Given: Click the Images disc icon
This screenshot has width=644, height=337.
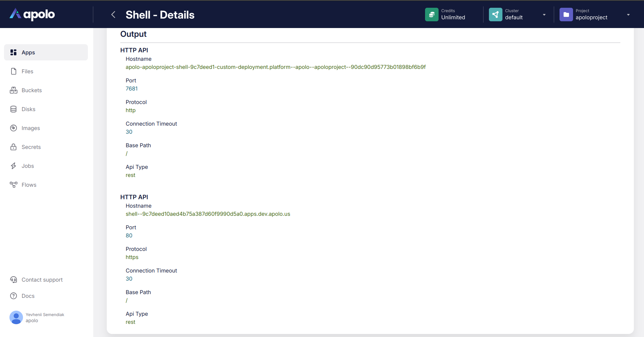Looking at the screenshot, I should 14,128.
